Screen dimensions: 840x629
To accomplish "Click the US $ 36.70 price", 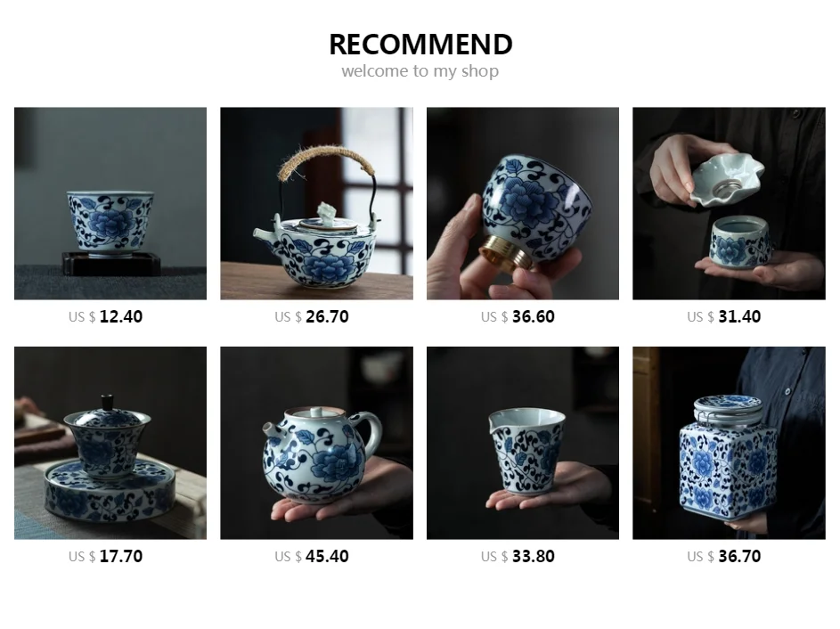I will pyautogui.click(x=724, y=556).
